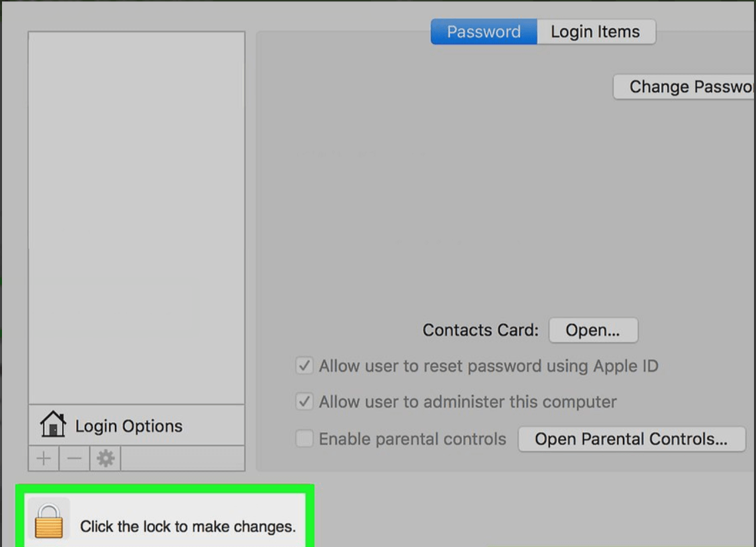Click the Contacts Card label

pos(480,330)
